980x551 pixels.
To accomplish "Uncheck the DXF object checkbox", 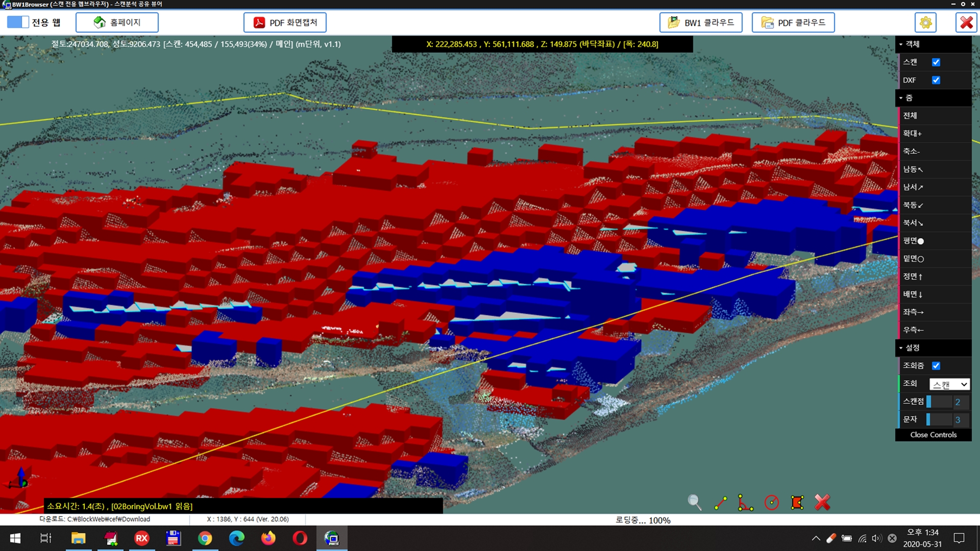I will [936, 80].
